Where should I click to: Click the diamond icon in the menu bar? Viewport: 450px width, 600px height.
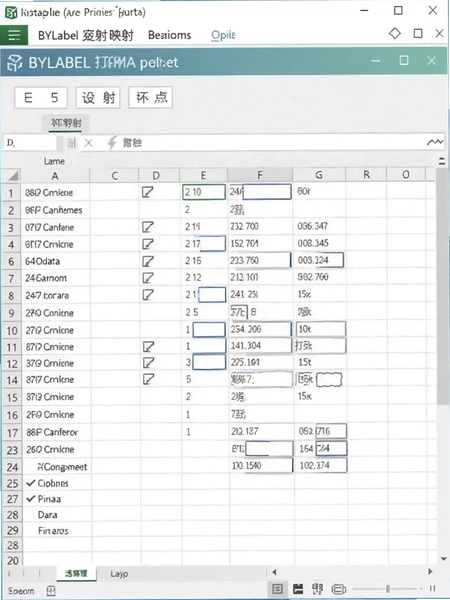tap(395, 34)
